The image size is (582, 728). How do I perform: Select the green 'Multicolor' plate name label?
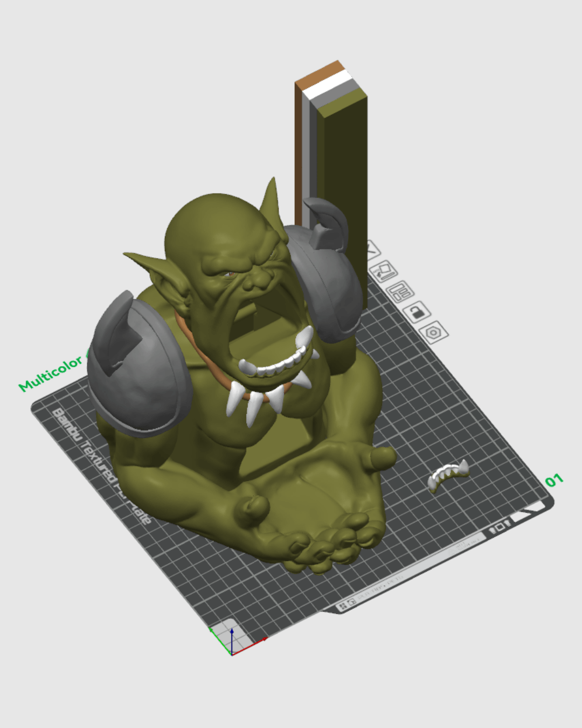coord(50,373)
